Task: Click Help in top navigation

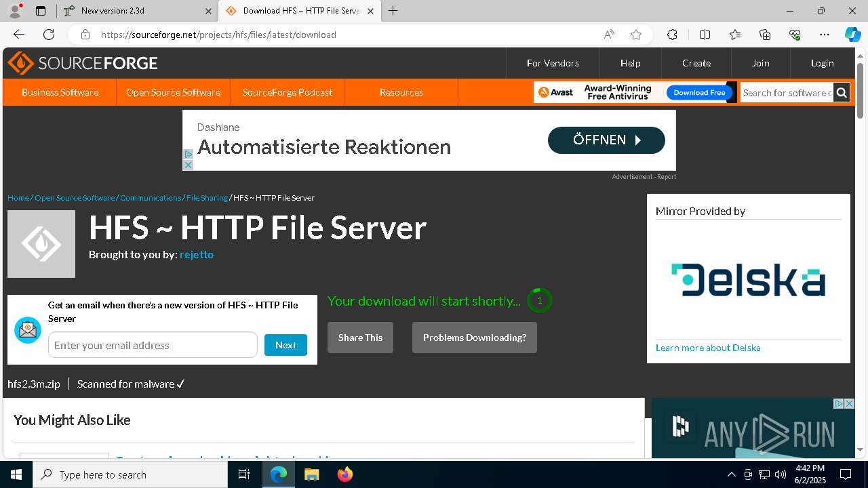Action: click(x=630, y=63)
